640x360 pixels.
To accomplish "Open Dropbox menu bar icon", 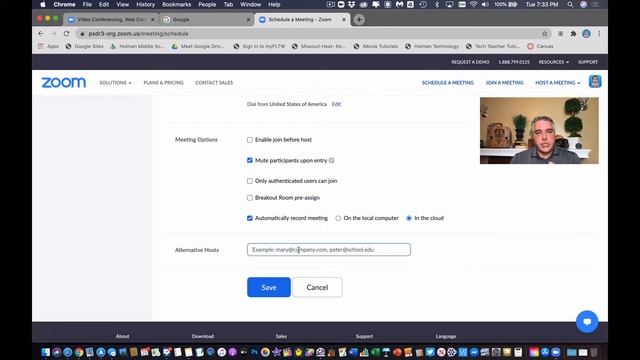I will [x=351, y=4].
